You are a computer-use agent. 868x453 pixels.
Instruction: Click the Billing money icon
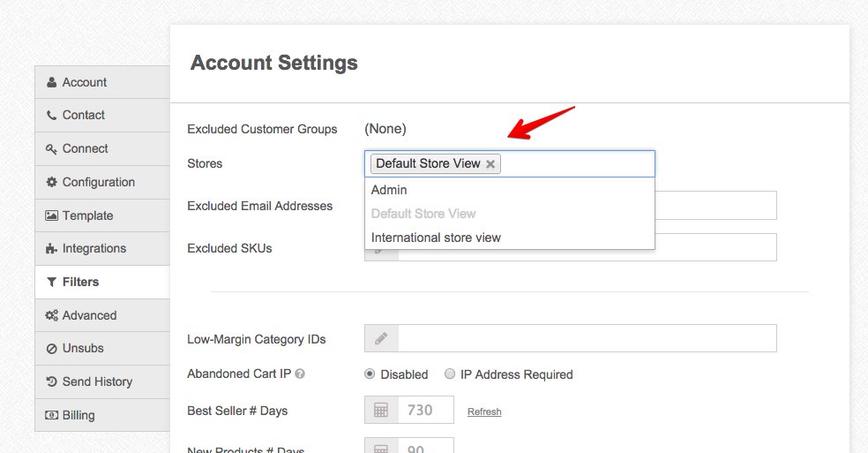pos(51,415)
